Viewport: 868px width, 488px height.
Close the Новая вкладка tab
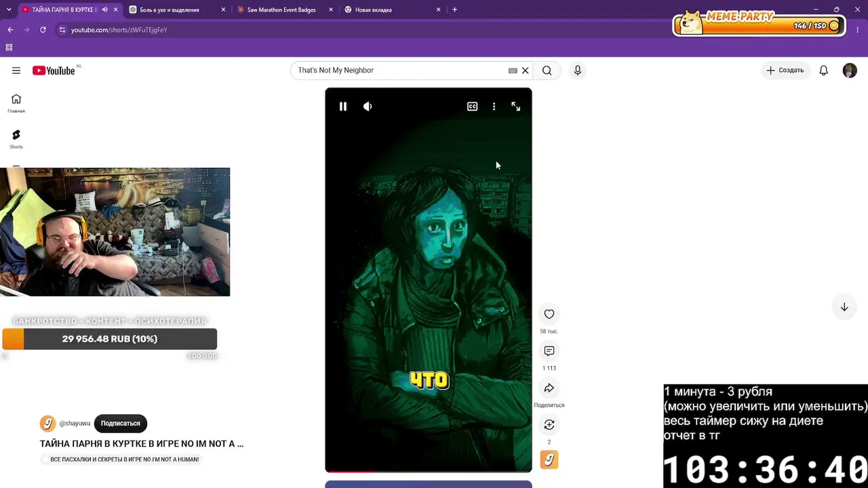tap(439, 9)
